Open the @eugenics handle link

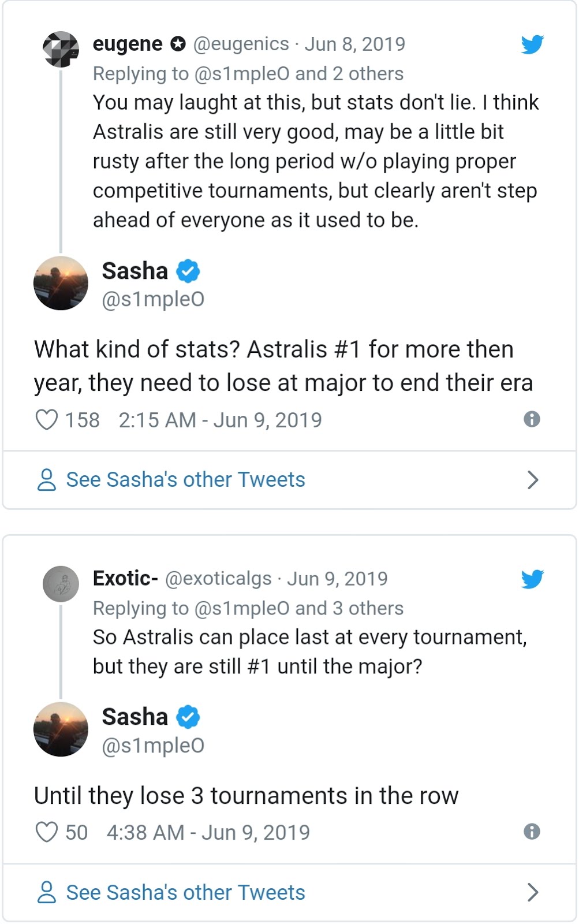(x=241, y=44)
